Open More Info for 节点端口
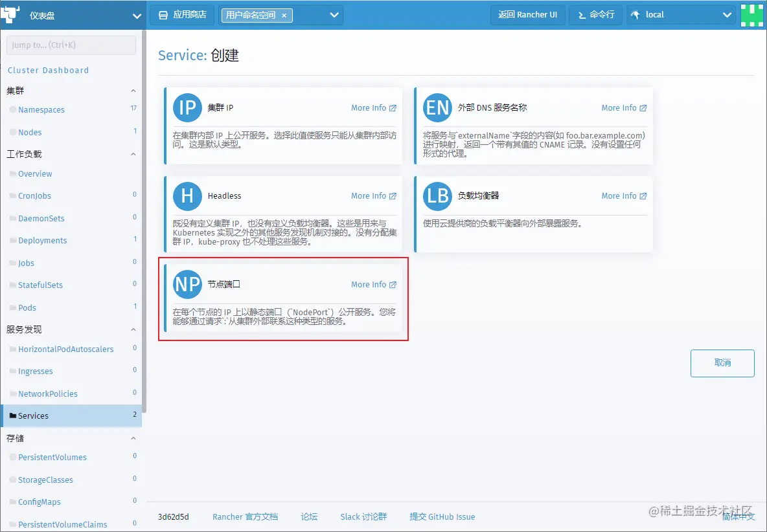The image size is (767, 532). click(x=374, y=284)
